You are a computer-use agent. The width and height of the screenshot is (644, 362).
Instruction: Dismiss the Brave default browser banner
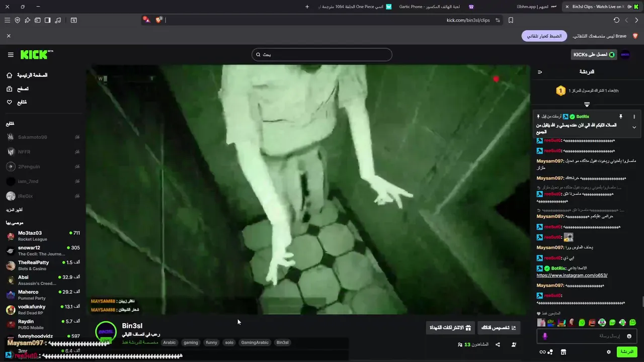click(9, 36)
